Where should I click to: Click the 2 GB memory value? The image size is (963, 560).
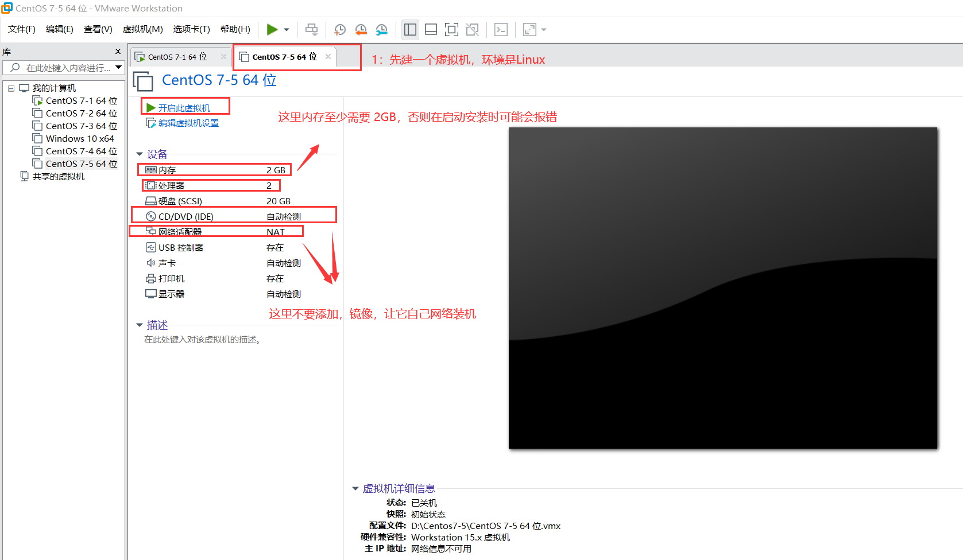(276, 170)
